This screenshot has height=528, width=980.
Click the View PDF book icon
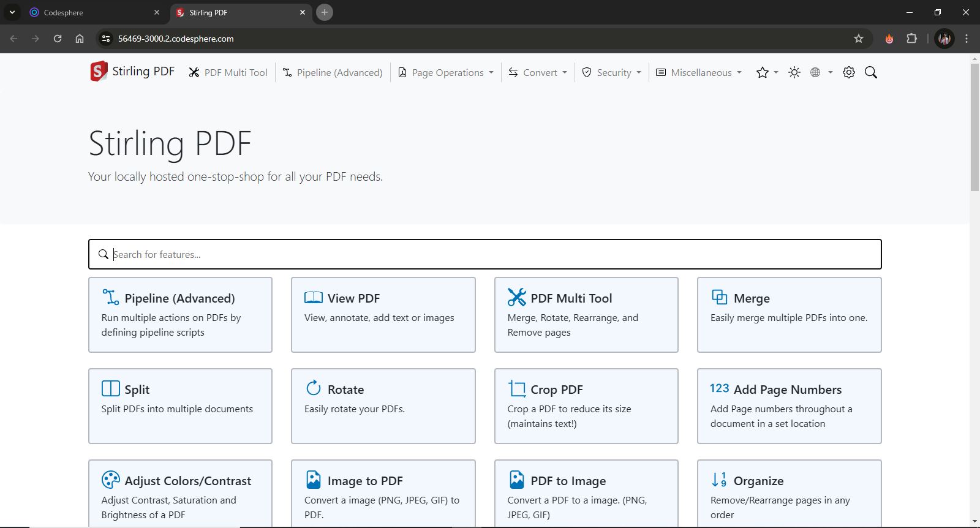314,297
